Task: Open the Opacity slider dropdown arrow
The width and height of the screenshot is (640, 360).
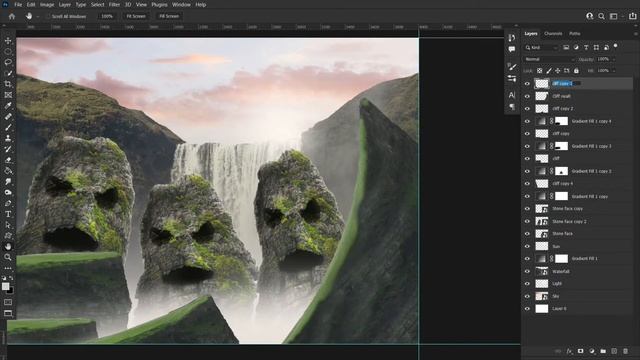Action: pyautogui.click(x=614, y=59)
